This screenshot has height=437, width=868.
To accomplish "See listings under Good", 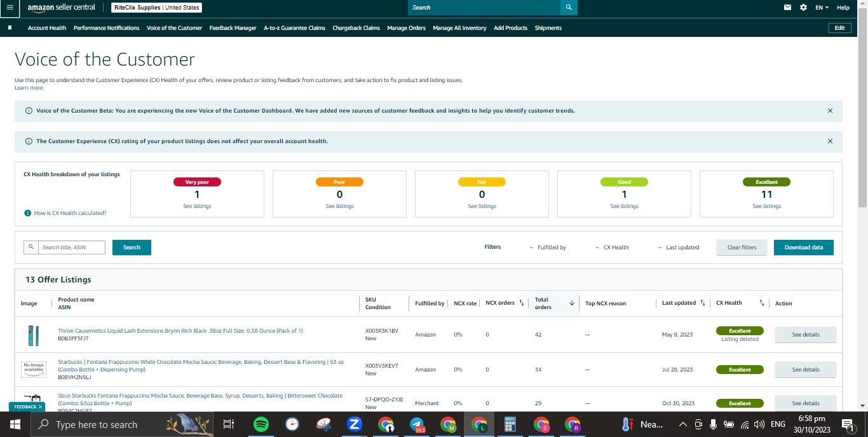I will click(x=624, y=206).
